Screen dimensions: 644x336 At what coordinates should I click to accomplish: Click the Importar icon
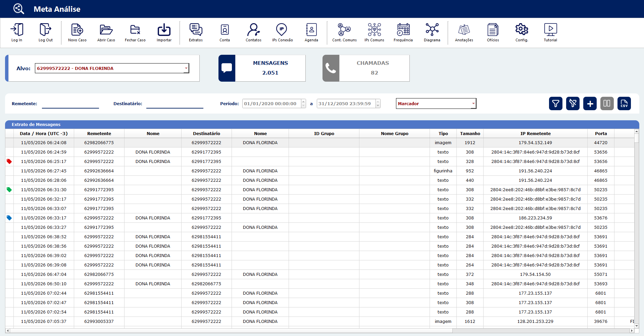coord(164,32)
